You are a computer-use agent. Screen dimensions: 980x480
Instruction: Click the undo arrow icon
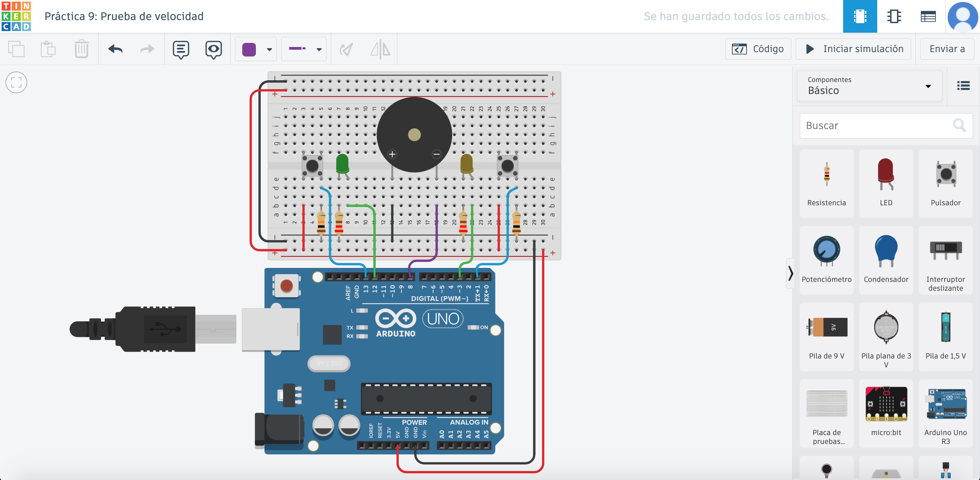(115, 49)
